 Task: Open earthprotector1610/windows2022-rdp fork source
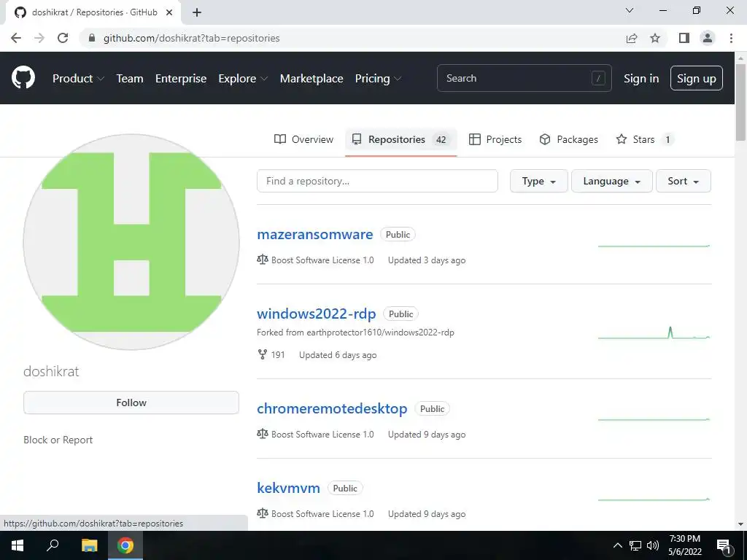click(380, 332)
